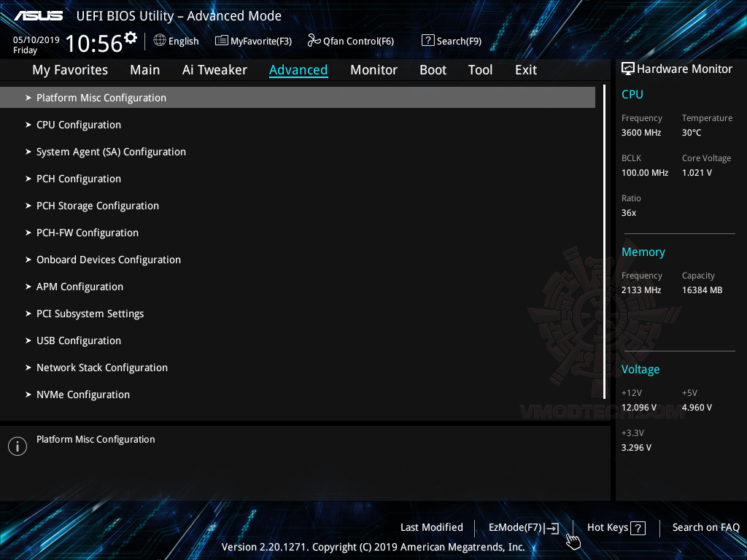The image size is (747, 560).
Task: Click the Voltage section heading
Action: click(x=640, y=370)
